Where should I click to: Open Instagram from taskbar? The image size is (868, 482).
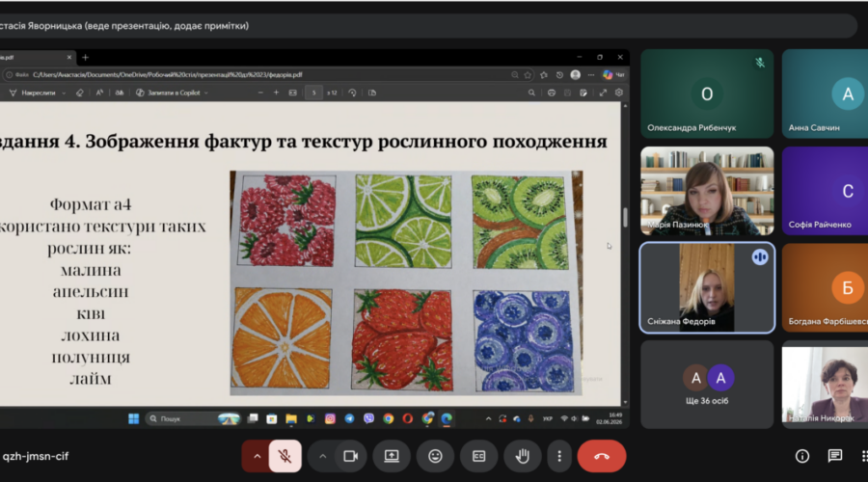coord(330,419)
